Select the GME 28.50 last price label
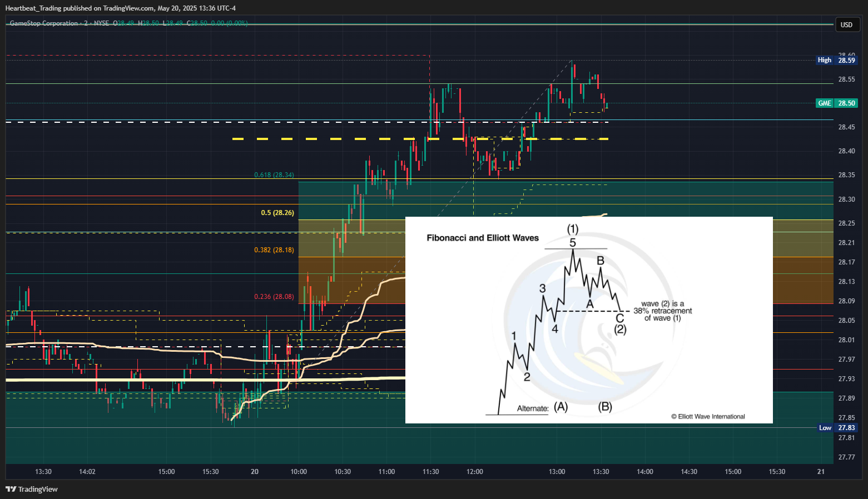This screenshot has width=868, height=499. 837,103
